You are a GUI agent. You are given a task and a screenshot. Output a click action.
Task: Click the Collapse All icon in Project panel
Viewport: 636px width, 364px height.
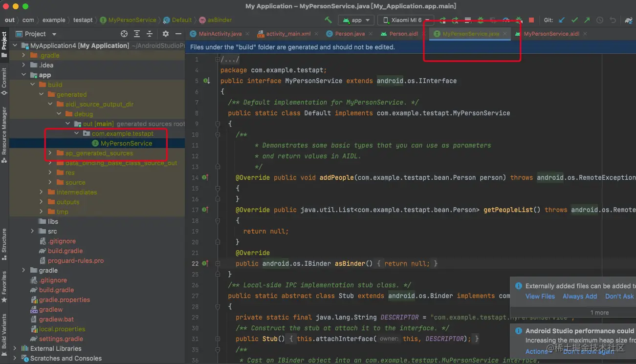point(150,34)
